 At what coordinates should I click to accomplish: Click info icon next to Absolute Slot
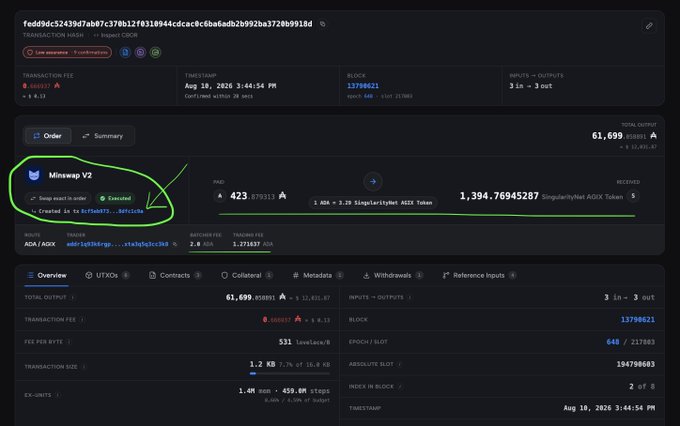(x=399, y=364)
